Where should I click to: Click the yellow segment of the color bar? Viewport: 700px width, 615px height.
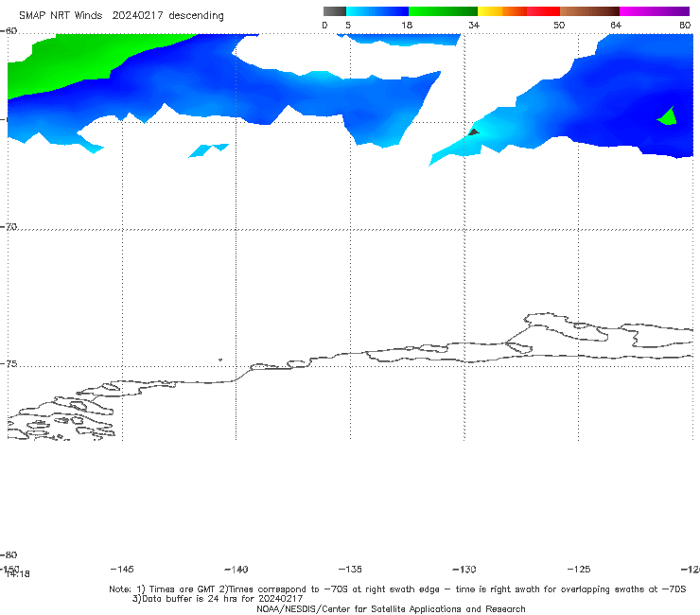tap(490, 11)
